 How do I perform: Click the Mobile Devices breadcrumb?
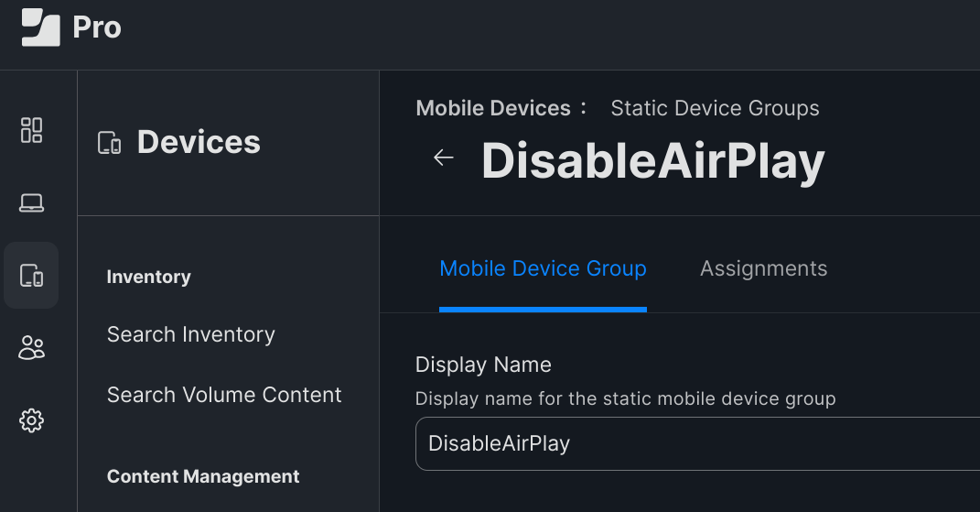(493, 108)
